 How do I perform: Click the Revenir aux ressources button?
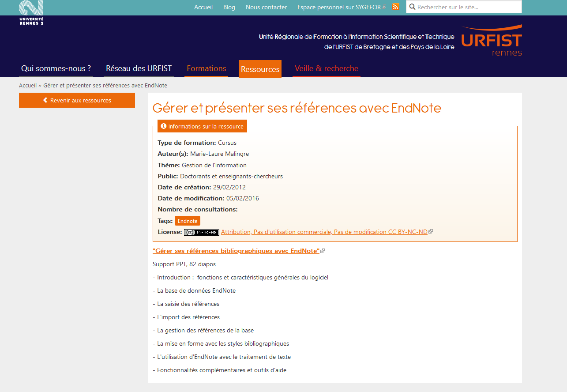77,100
